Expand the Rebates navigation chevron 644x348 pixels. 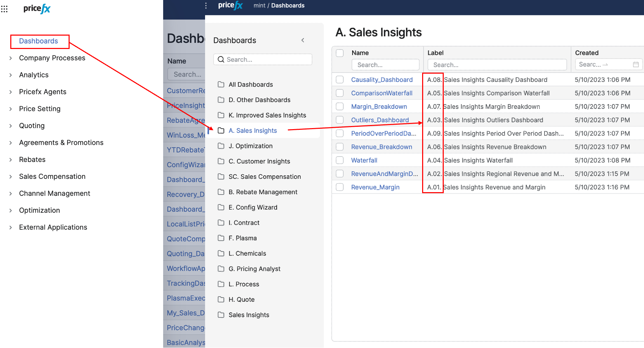point(11,160)
